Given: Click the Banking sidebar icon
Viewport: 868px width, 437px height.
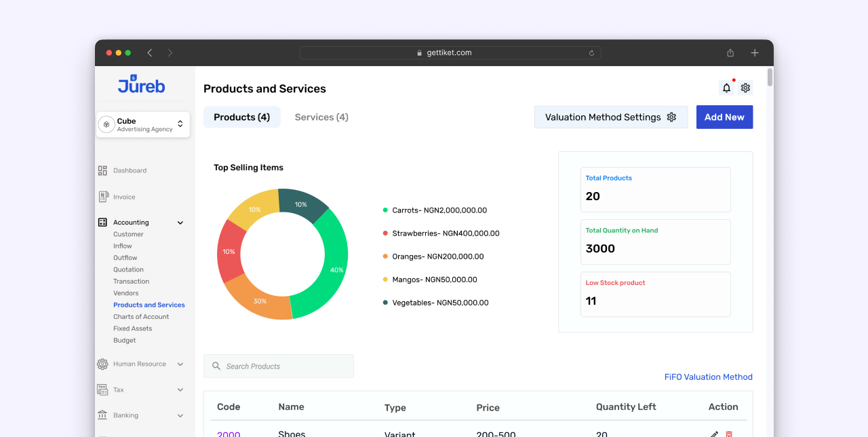Looking at the screenshot, I should click(x=102, y=415).
